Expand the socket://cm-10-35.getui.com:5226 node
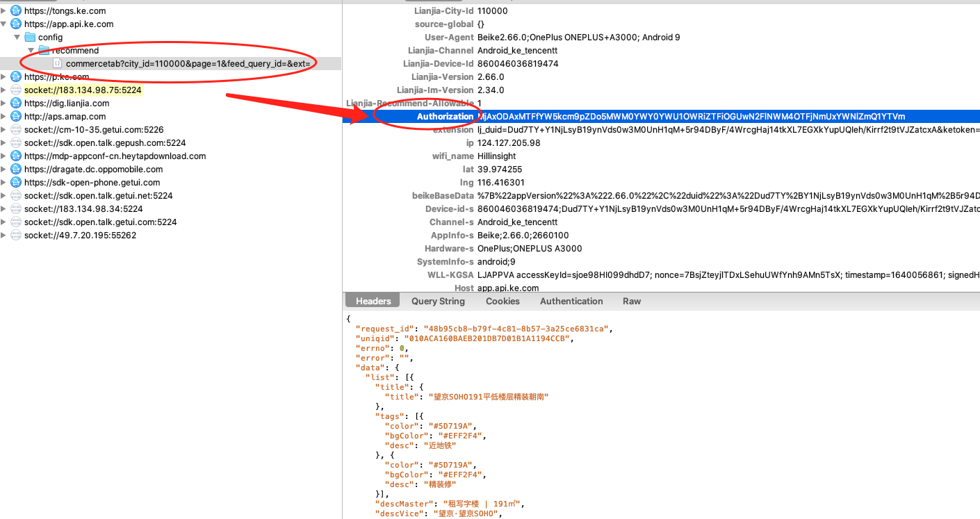 4,129
